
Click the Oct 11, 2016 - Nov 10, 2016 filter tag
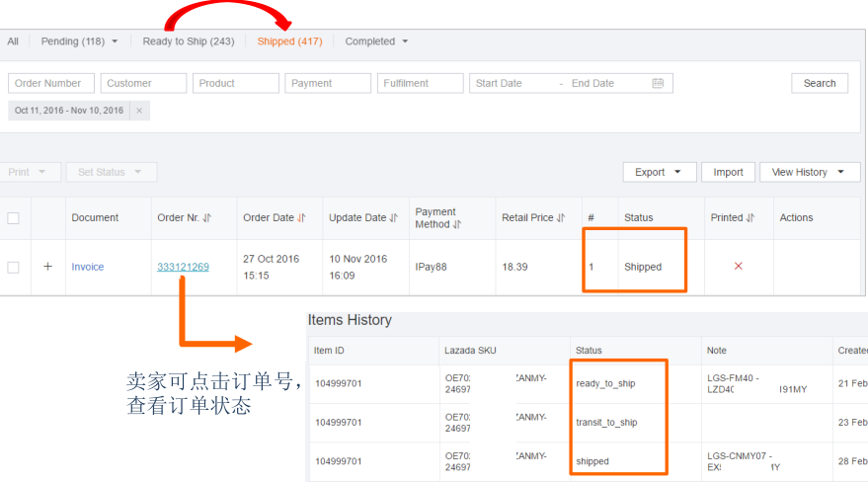click(69, 111)
